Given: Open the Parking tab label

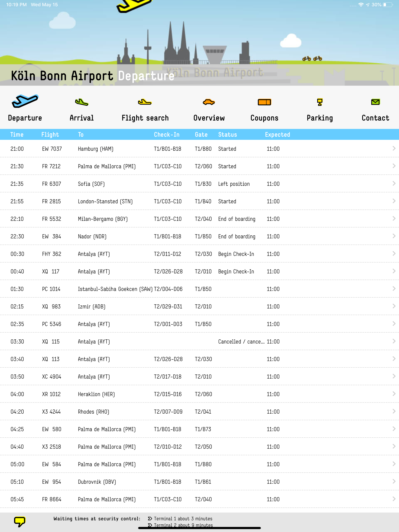Looking at the screenshot, I should (320, 118).
